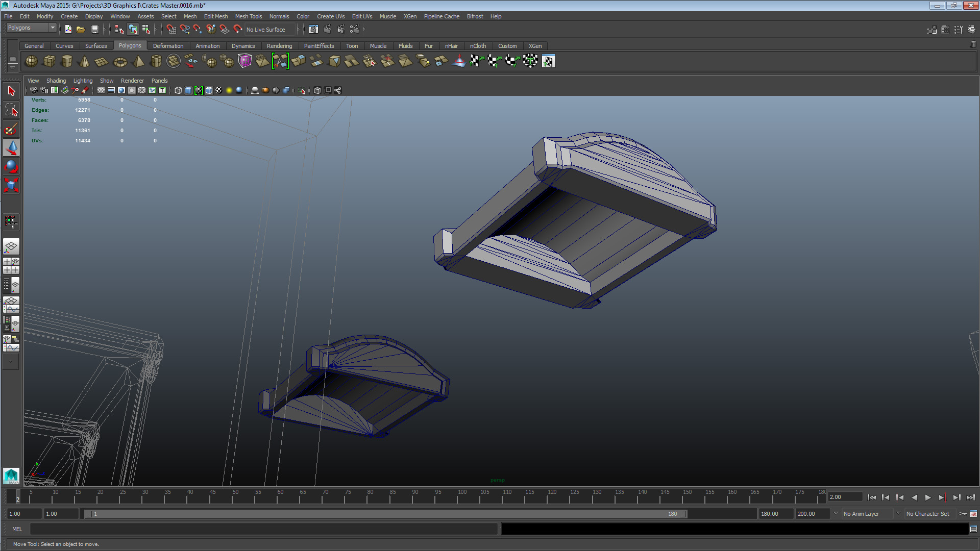Open the Edit Mesh menu
The width and height of the screenshot is (980, 551).
215,16
